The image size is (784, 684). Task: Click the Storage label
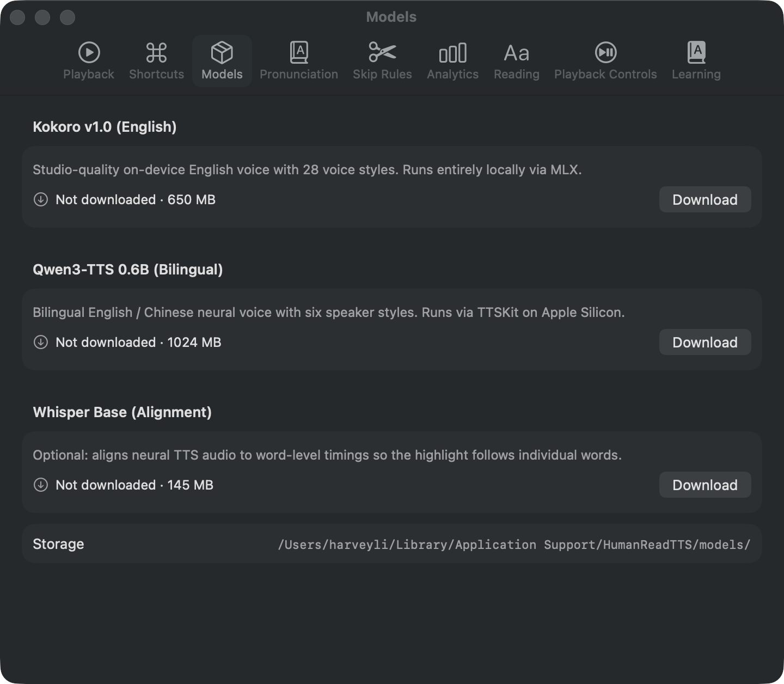pos(58,544)
